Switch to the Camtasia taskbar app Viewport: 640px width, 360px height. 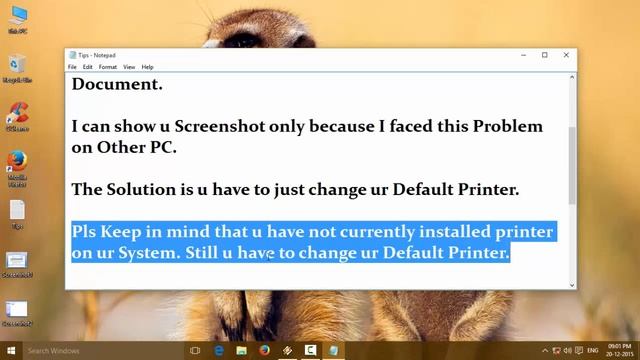click(x=310, y=351)
